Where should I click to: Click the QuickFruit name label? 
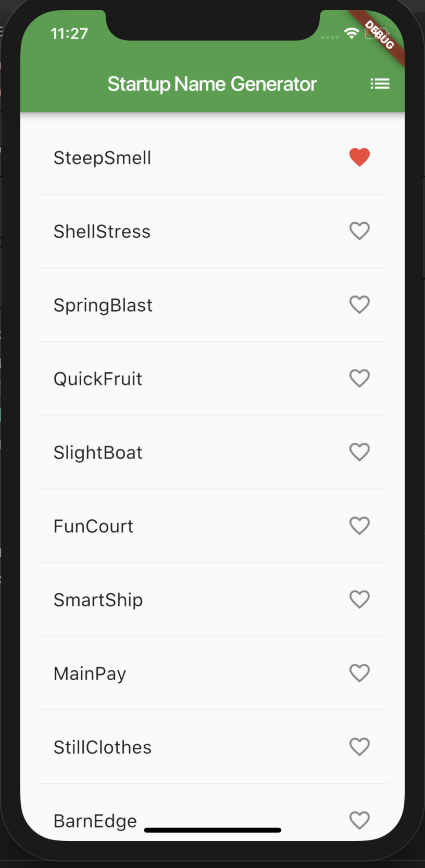(x=98, y=379)
